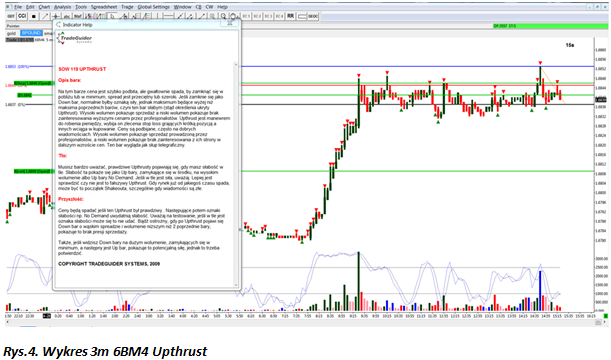Click the 1.6853 (100%) level label

[17, 67]
